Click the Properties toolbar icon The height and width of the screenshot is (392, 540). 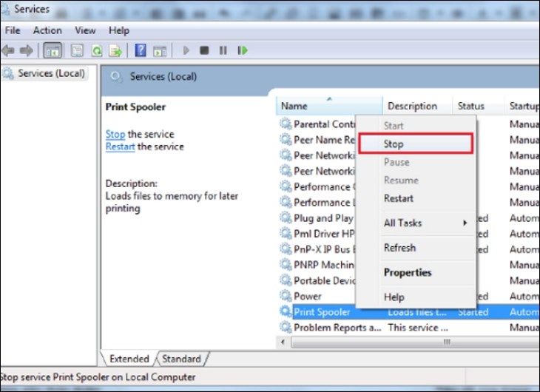click(75, 50)
